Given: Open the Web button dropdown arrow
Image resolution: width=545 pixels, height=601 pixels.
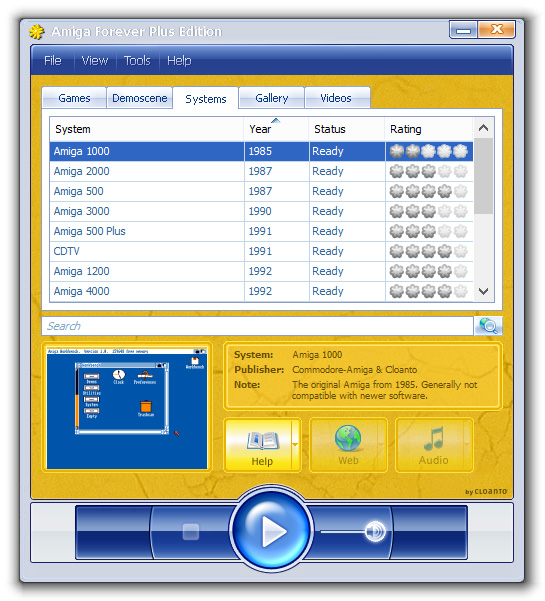Looking at the screenshot, I should 381,445.
